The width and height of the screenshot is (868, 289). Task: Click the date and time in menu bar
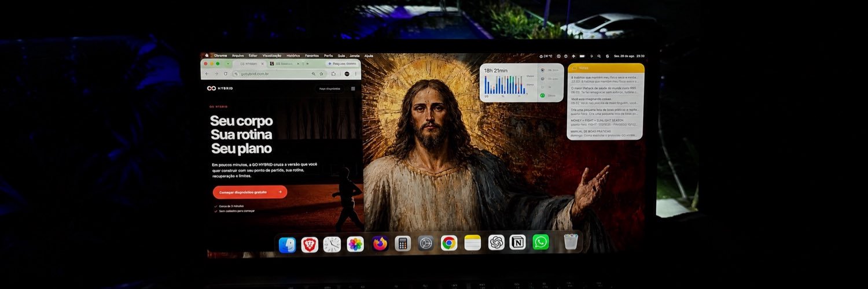630,56
